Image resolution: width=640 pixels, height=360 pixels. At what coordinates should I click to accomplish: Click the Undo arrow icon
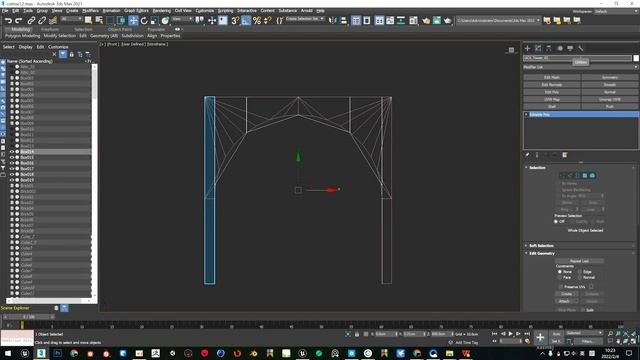coord(8,20)
